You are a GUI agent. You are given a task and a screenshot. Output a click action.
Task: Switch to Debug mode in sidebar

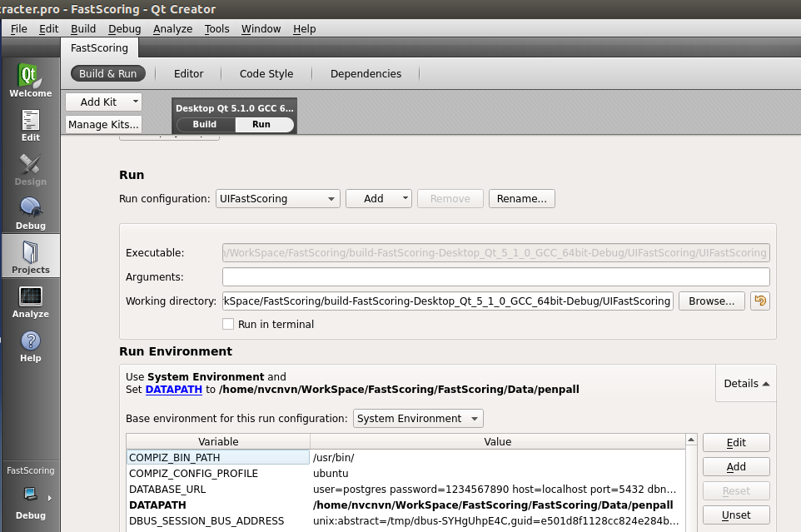click(x=30, y=213)
